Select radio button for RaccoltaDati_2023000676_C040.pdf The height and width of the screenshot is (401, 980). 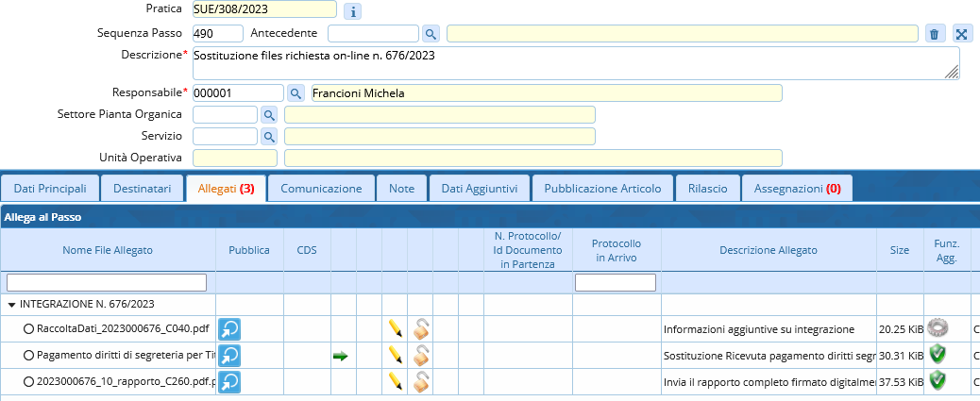28,329
